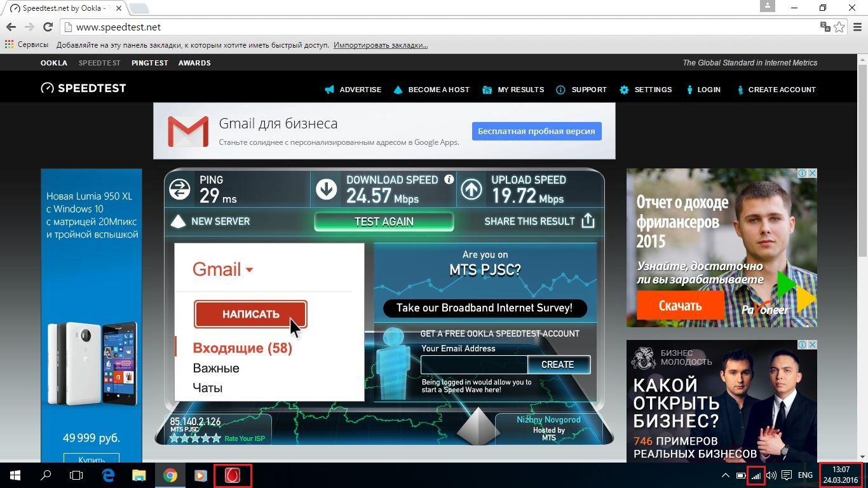The image size is (868, 488).
Task: Open the Action Center notifications icon
Action: coord(786,475)
